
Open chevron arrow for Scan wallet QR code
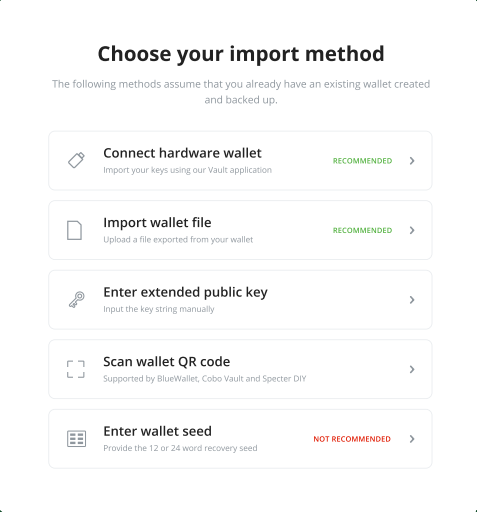point(412,369)
